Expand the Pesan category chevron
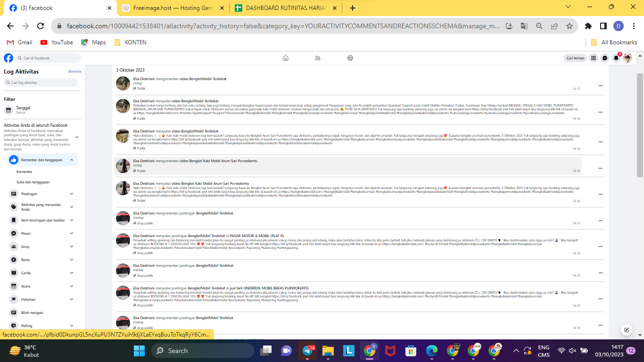Image resolution: width=644 pixels, height=362 pixels. pos(72,233)
